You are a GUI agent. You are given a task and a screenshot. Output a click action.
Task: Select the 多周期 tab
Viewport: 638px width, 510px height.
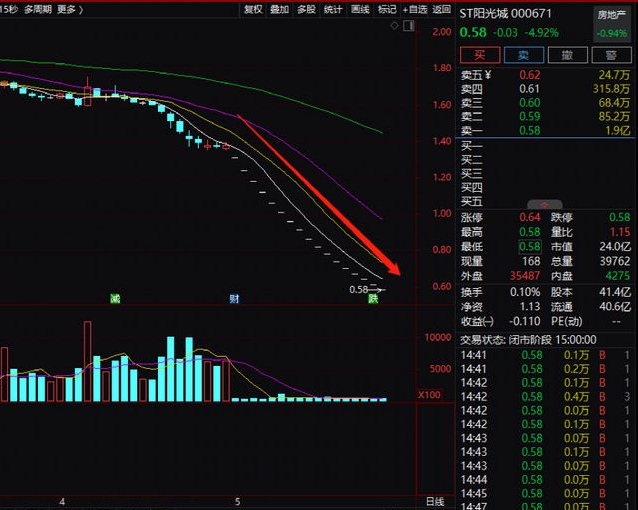(37, 9)
